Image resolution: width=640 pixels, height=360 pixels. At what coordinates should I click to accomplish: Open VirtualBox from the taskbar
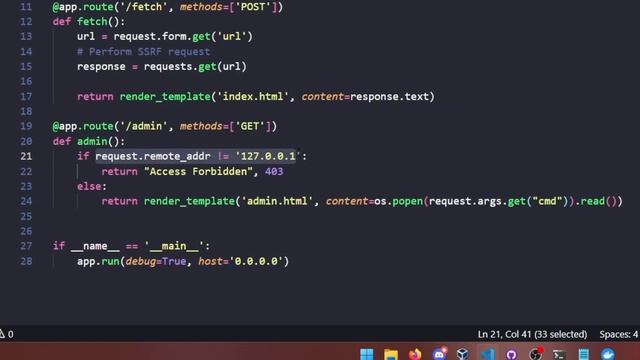462,354
